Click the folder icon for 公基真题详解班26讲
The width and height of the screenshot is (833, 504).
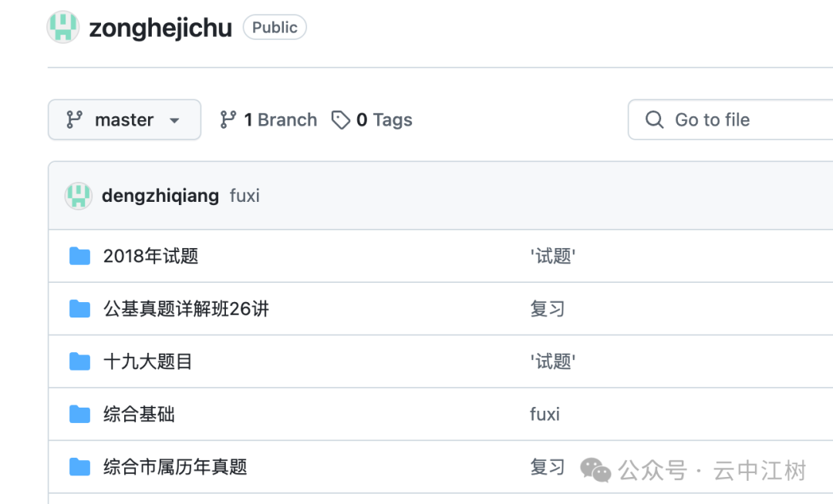point(79,309)
